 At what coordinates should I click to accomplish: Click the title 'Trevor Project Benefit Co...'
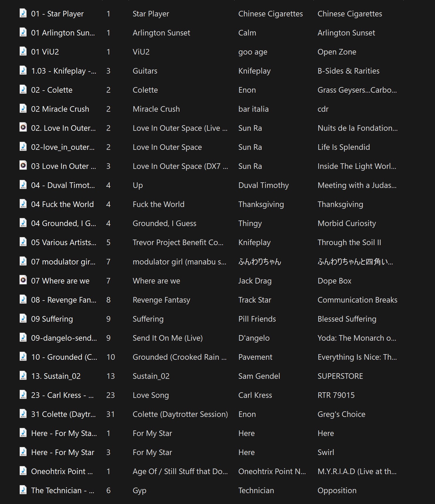[178, 242]
